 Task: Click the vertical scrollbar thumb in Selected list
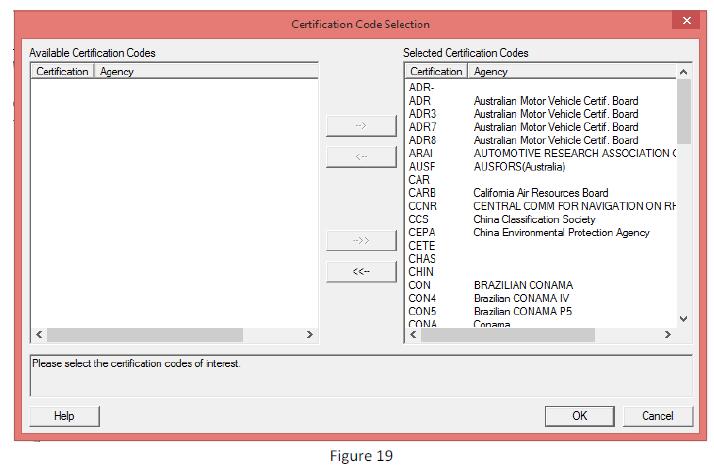click(x=683, y=112)
